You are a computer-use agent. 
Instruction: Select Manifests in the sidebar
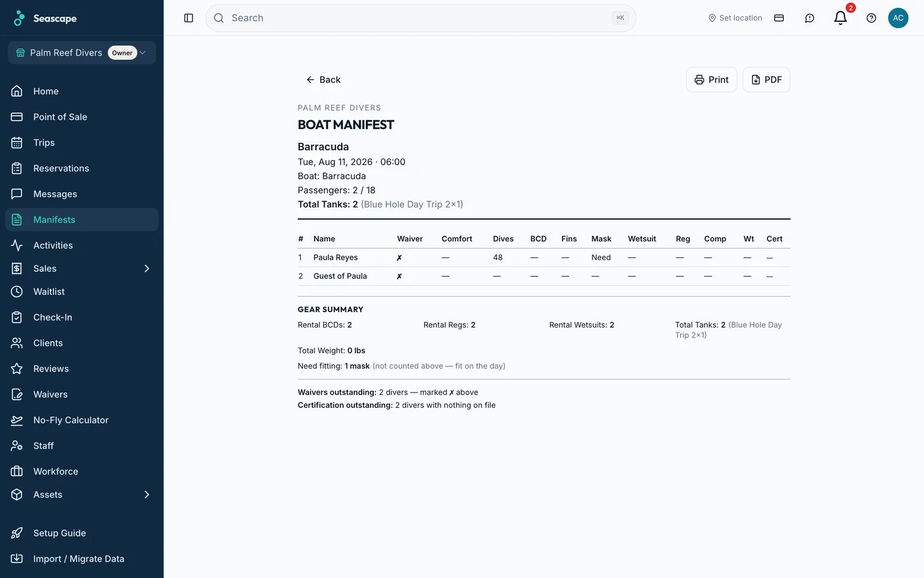[x=81, y=220]
